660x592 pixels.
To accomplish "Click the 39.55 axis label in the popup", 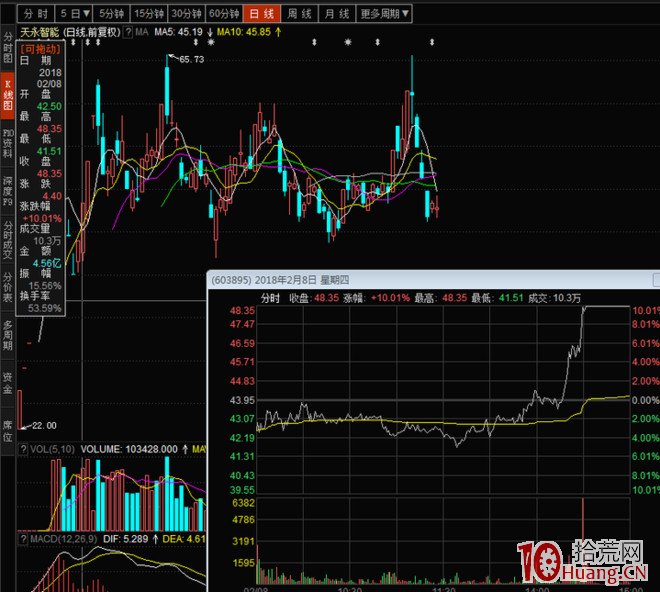I will (x=242, y=490).
